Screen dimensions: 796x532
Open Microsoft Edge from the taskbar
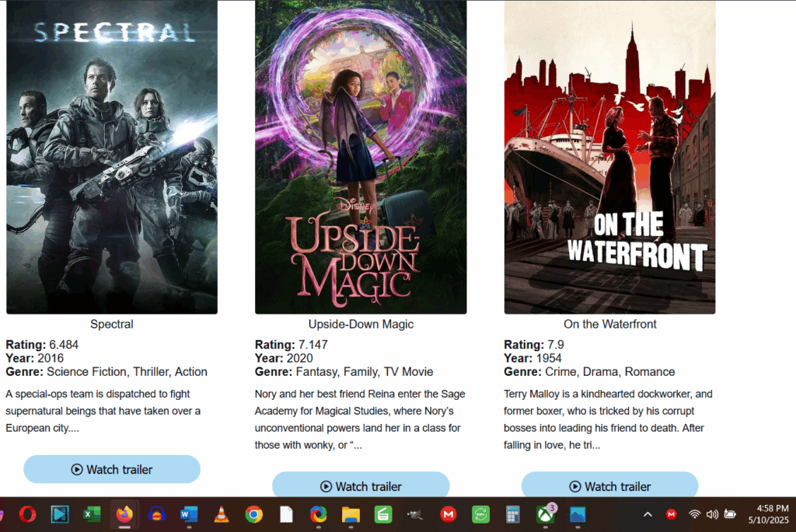point(318,514)
